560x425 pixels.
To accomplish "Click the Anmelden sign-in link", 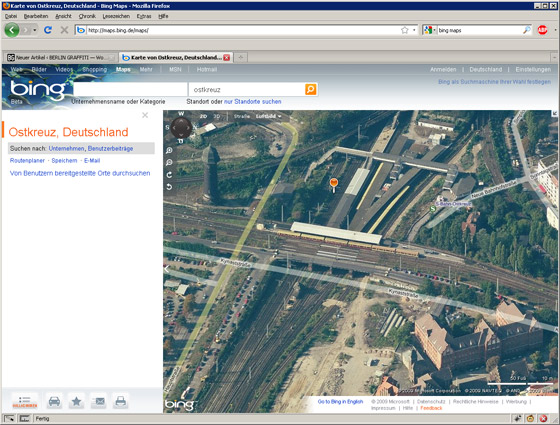I will click(x=443, y=69).
